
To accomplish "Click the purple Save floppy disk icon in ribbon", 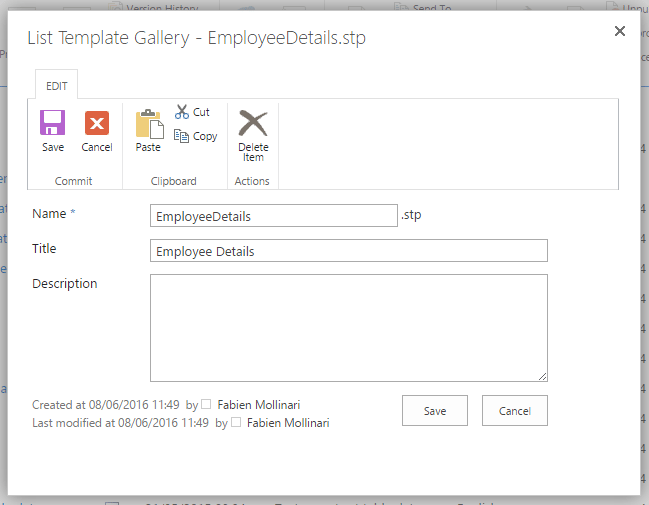I will point(53,123).
